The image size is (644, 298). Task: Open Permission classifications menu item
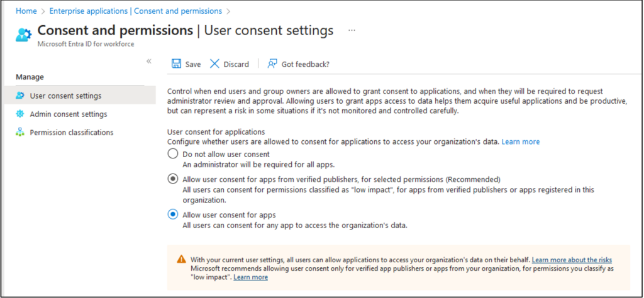[71, 132]
